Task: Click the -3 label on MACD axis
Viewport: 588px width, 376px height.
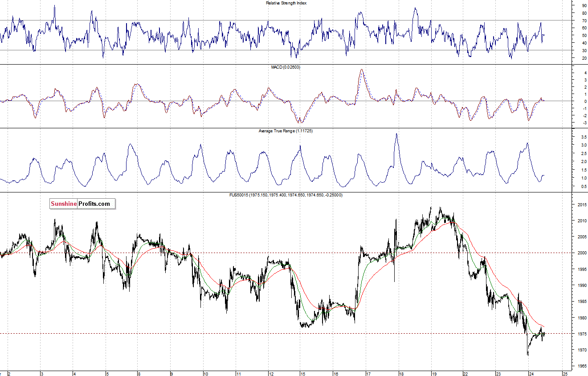Action: pyautogui.click(x=584, y=123)
